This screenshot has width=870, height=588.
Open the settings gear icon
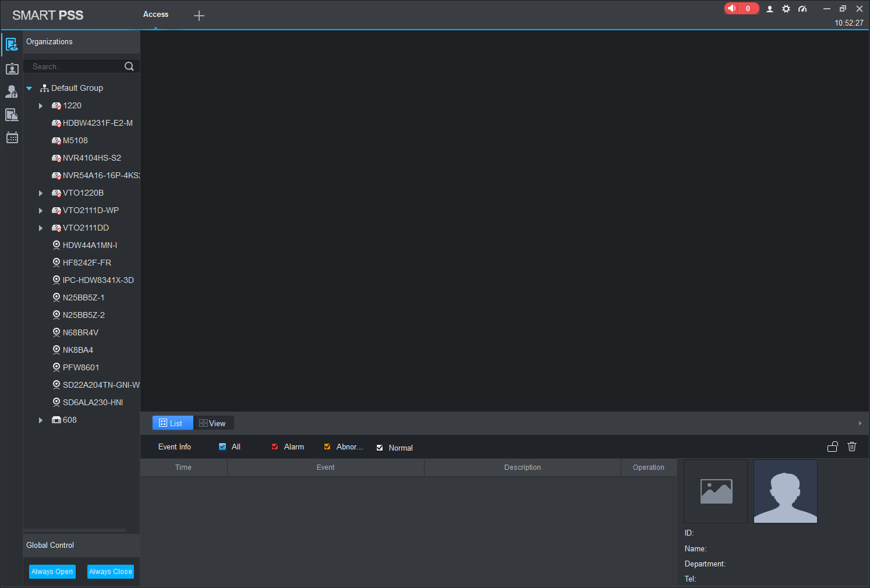tap(786, 9)
